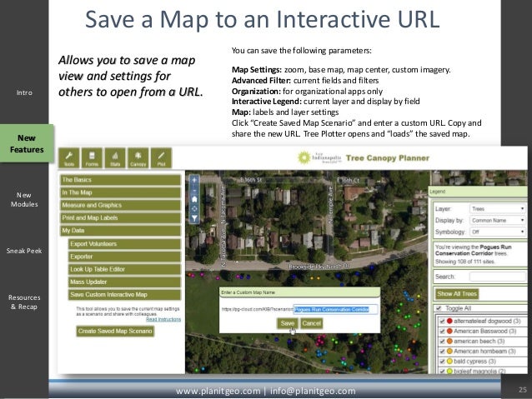Open the map filter funnel icon
The image size is (532, 399).
pos(194,218)
